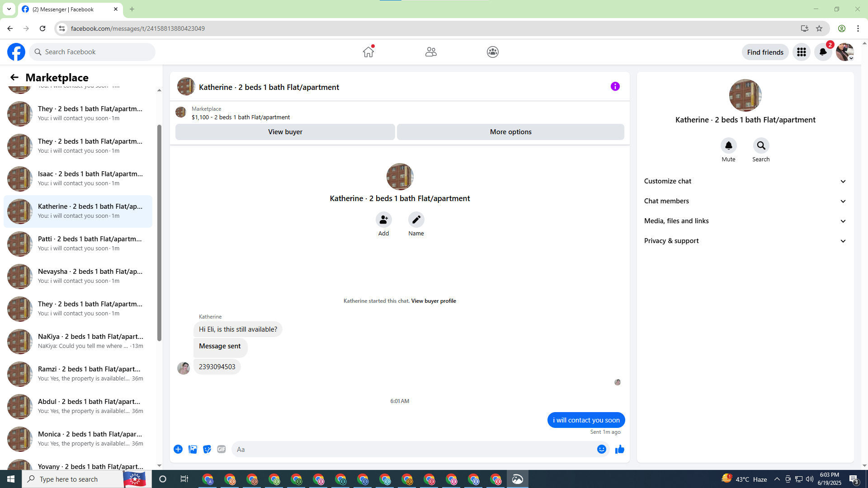Click Find friends button
The image size is (868, 488).
pos(765,52)
